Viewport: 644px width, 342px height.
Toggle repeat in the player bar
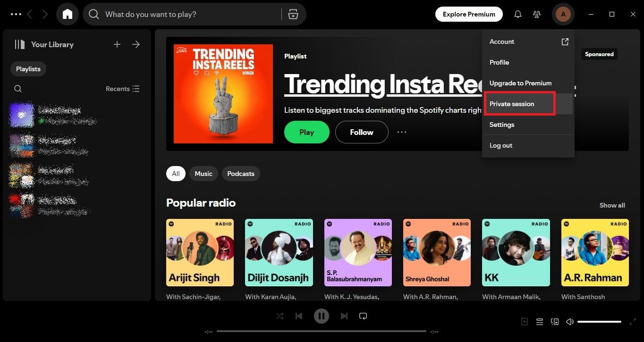click(x=363, y=316)
